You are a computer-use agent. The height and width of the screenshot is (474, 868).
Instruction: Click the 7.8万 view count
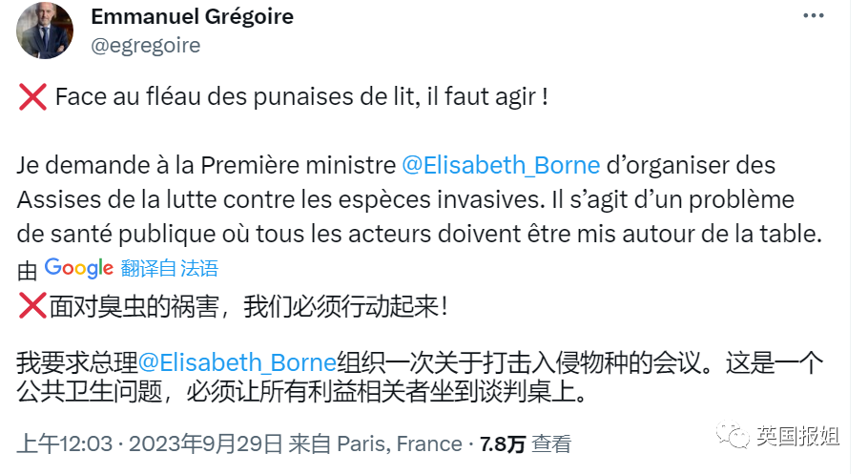[x=503, y=443]
